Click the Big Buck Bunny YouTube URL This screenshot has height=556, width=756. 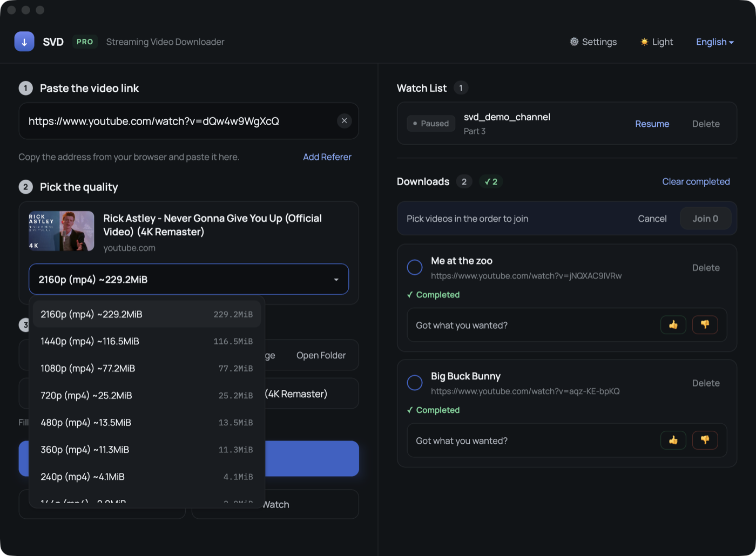click(525, 391)
